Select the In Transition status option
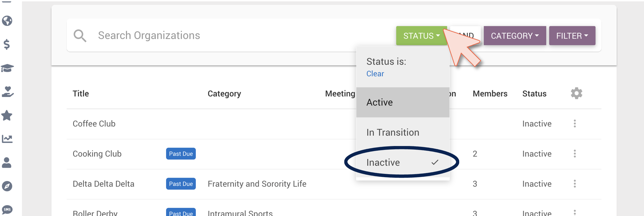The width and height of the screenshot is (644, 216). tap(403, 133)
